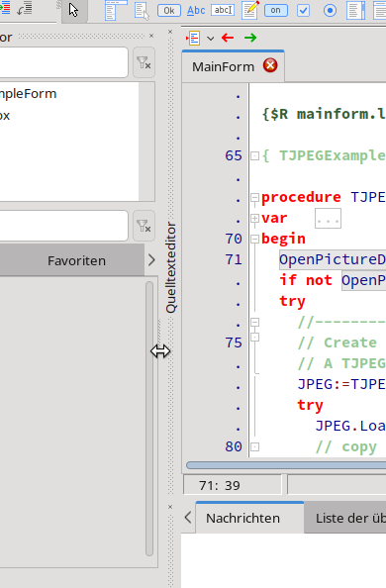The image size is (386, 588).
Task: Choose the TListBox component icon
Action: (x=356, y=11)
